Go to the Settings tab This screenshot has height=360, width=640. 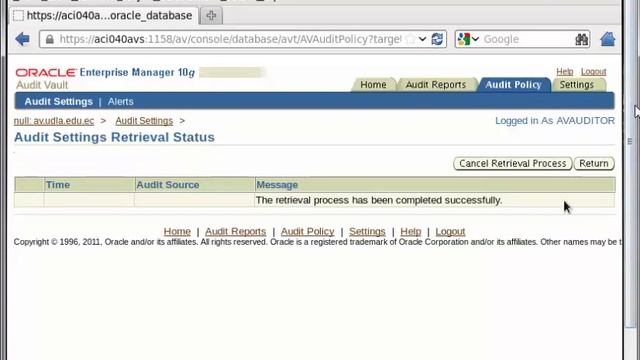point(577,84)
